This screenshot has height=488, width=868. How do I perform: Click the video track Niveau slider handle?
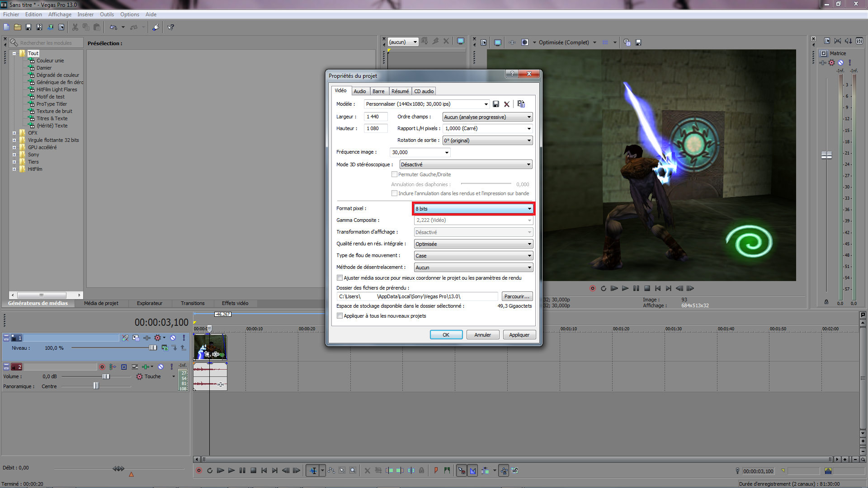153,347
